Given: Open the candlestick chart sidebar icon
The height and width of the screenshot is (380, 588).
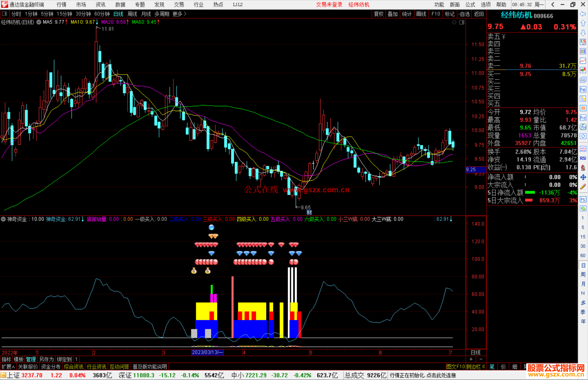Looking at the screenshot, I should [583, 70].
